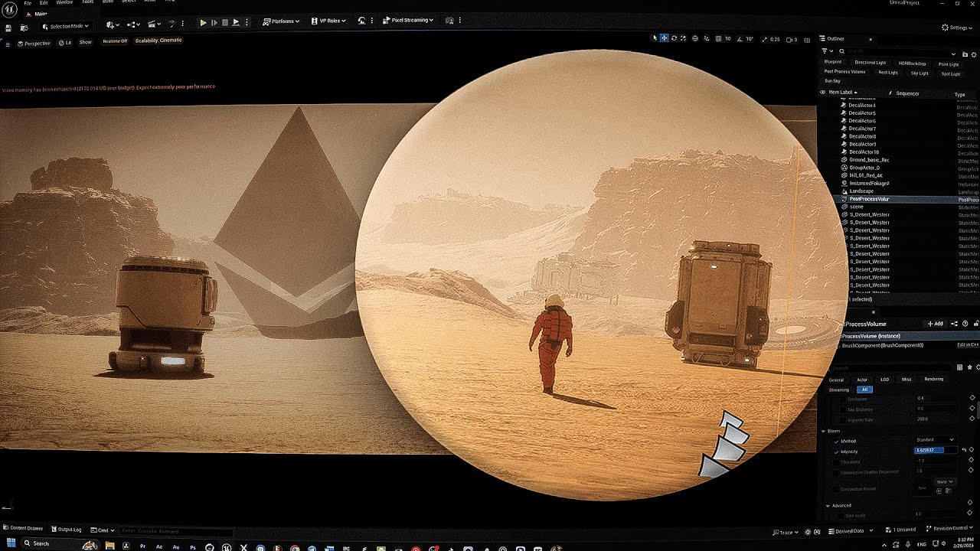
Task: Open the Pixel Streaming dropdown
Action: pos(408,20)
